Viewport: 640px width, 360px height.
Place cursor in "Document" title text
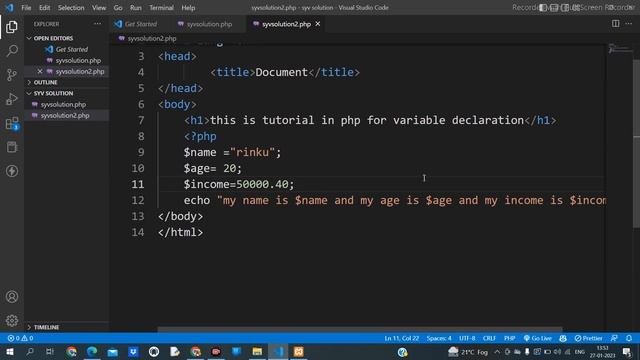pyautogui.click(x=281, y=72)
